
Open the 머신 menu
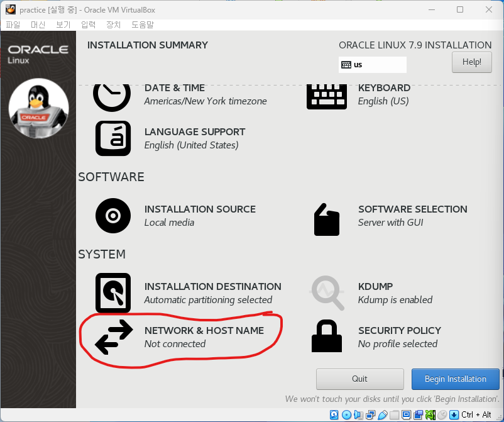pos(38,25)
